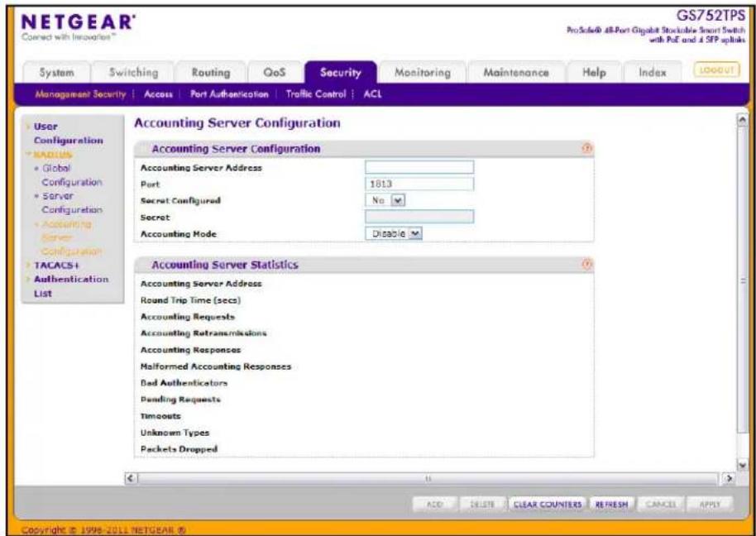The height and width of the screenshot is (536, 756).
Task: Open Traffic Control submenu
Action: [x=316, y=94]
